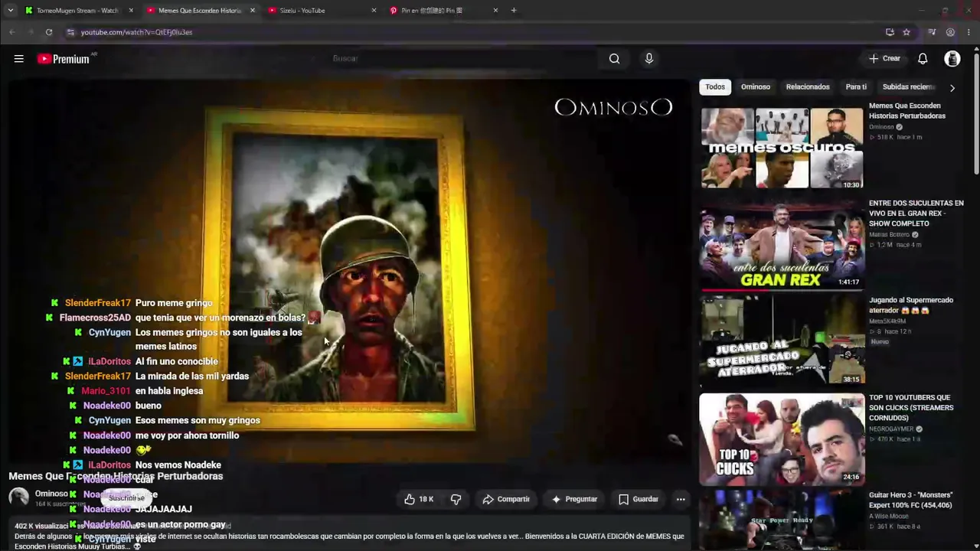Click the 'Jugando al Supermercado aterrador' title text
This screenshot has height=551, width=980.
tap(911, 305)
